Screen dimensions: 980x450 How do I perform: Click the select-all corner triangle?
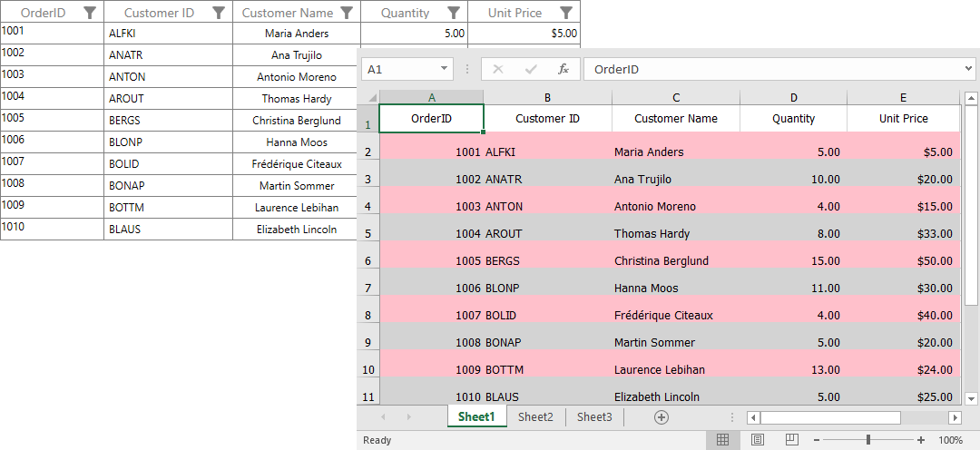coord(370,97)
